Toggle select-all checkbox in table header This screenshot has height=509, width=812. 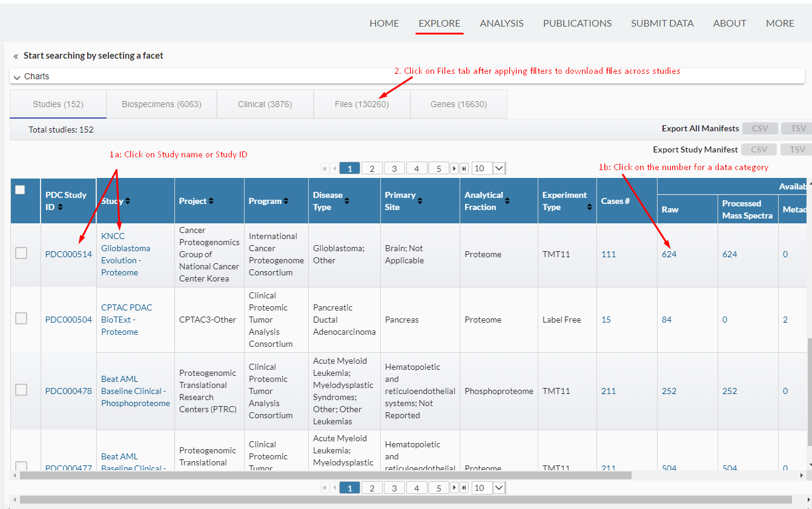[20, 189]
